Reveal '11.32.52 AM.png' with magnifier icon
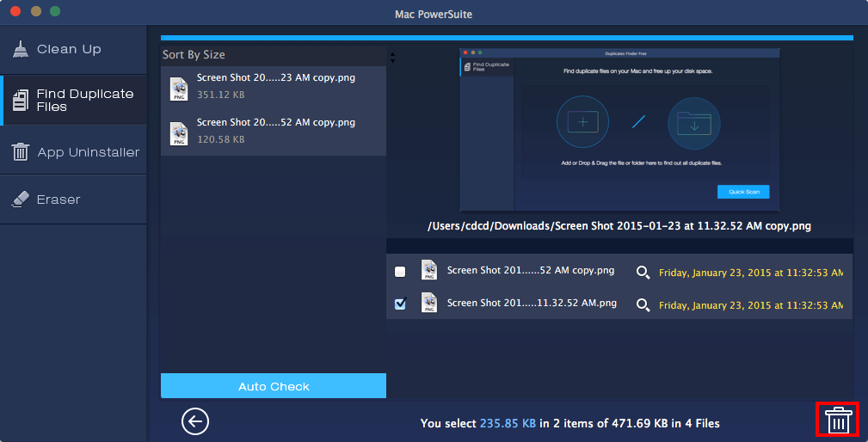The height and width of the screenshot is (442, 868). 643,304
